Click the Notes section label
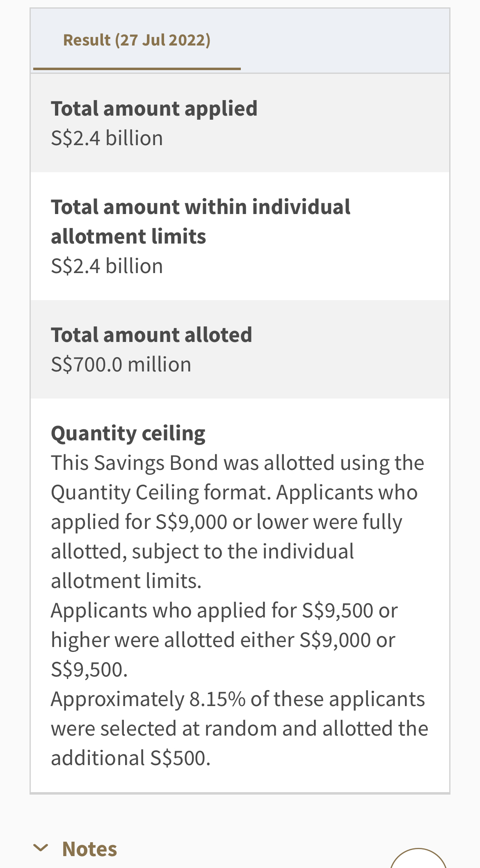Screen dimensions: 480x868 click(89, 849)
